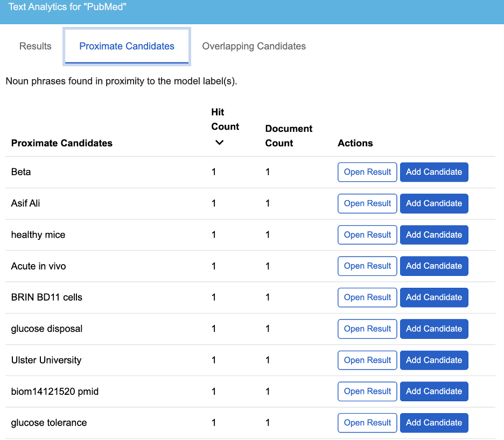Add Candidate for Acute in vivo
The width and height of the screenshot is (504, 440).
(434, 266)
